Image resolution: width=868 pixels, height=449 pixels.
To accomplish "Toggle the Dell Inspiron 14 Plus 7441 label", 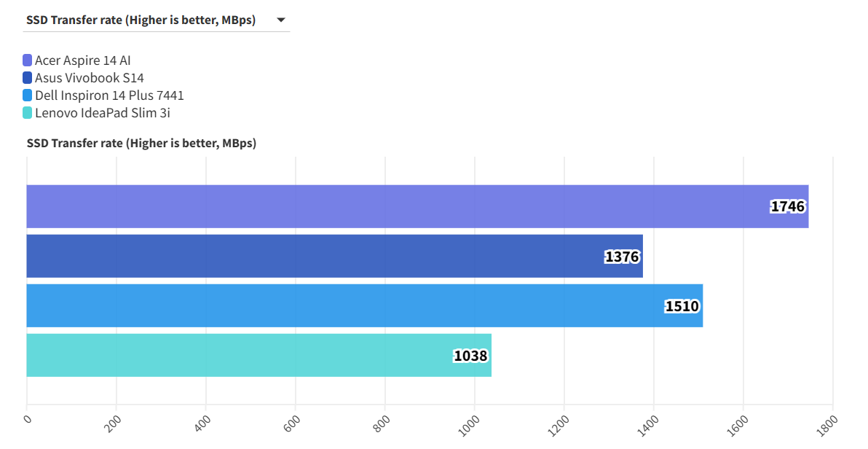I will [109, 95].
